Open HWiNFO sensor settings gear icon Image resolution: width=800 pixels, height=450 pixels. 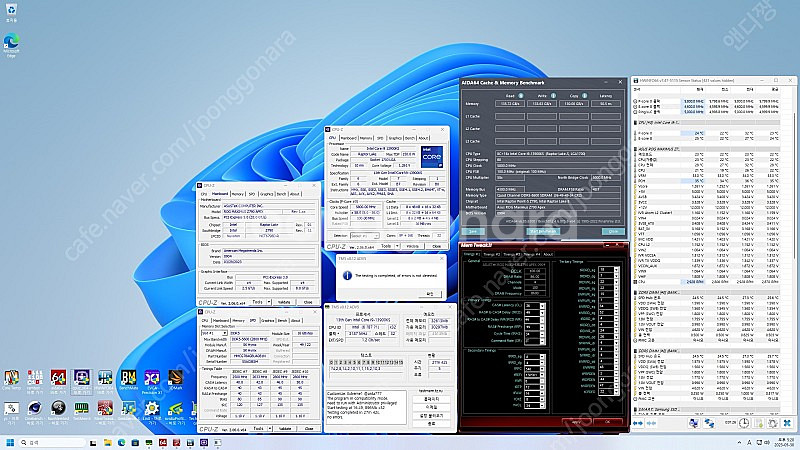click(772, 423)
